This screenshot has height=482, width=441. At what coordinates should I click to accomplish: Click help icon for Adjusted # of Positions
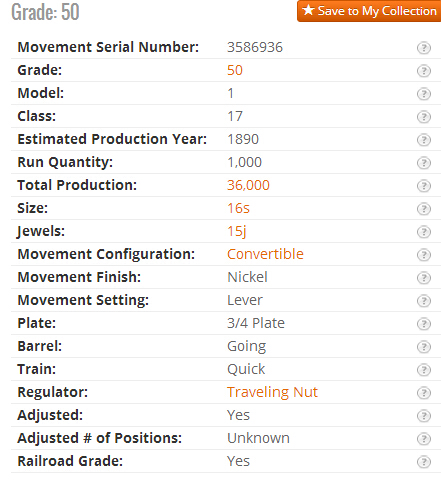coord(424,439)
